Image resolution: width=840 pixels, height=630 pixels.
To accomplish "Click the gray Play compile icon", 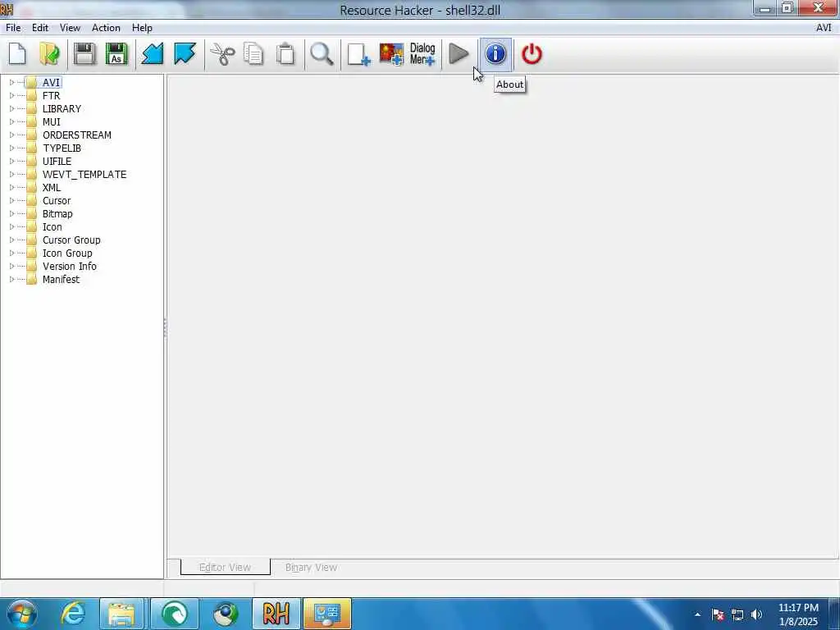I will 459,54.
